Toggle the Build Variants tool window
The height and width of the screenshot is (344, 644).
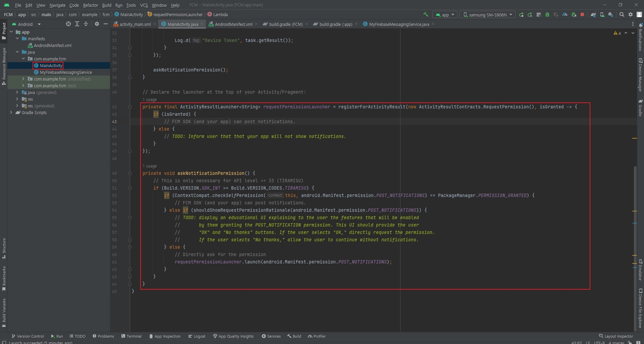coord(4,312)
